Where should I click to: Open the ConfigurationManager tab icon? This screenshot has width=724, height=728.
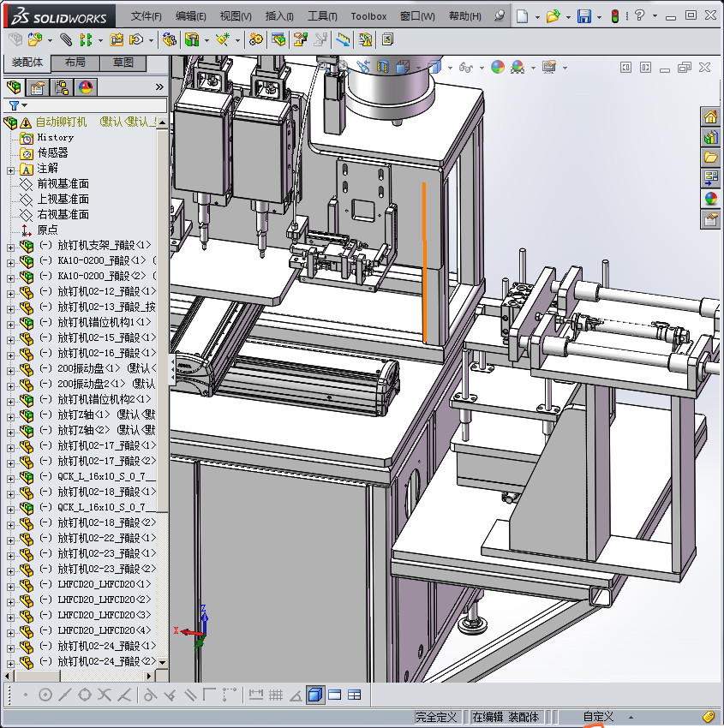(62, 87)
